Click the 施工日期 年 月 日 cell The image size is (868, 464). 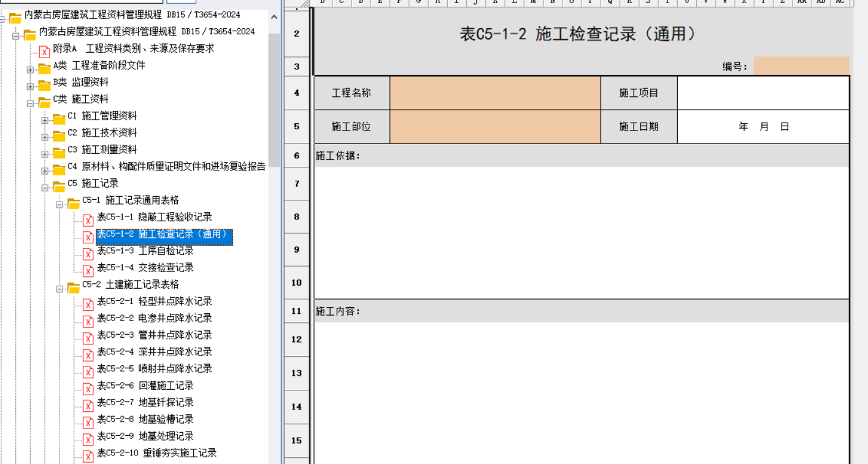[763, 126]
